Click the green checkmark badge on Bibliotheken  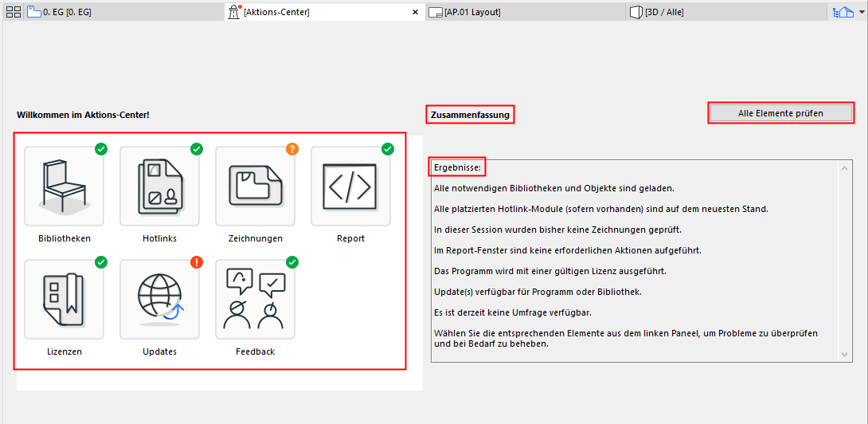pos(101,148)
